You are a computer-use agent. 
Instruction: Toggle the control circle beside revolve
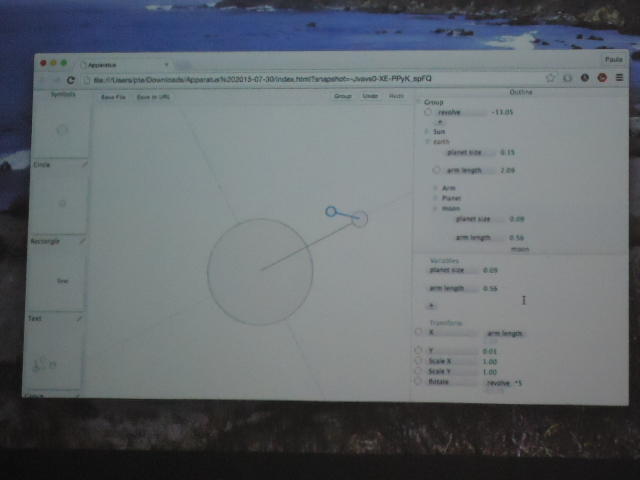[427, 112]
